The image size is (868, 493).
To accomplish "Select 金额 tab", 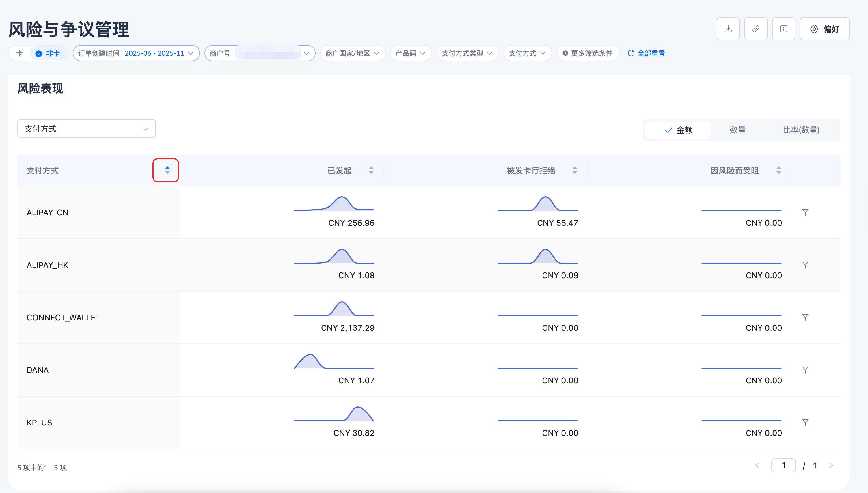I will (678, 130).
